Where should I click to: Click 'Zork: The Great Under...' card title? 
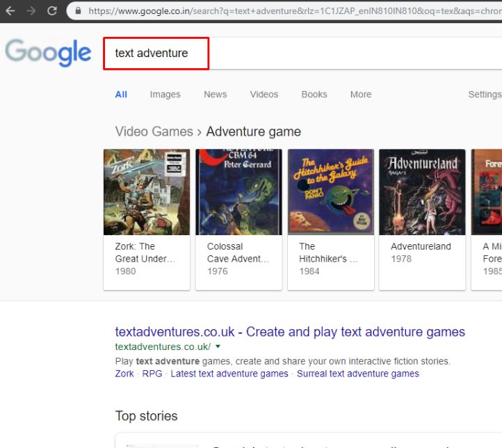point(145,253)
